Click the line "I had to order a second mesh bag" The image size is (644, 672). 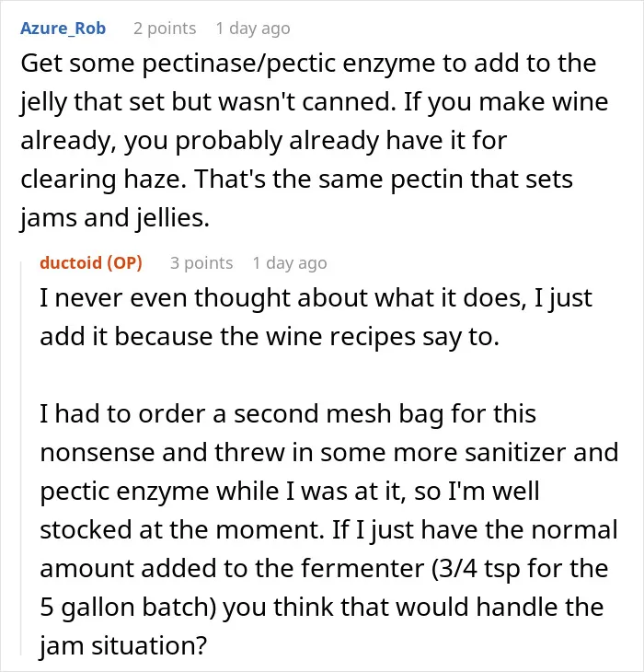coord(288,414)
